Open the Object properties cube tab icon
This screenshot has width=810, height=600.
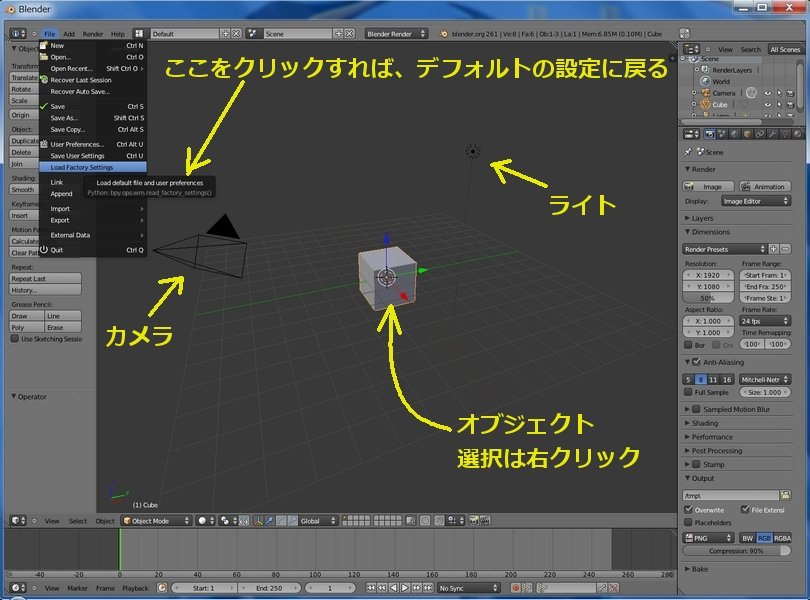(747, 134)
